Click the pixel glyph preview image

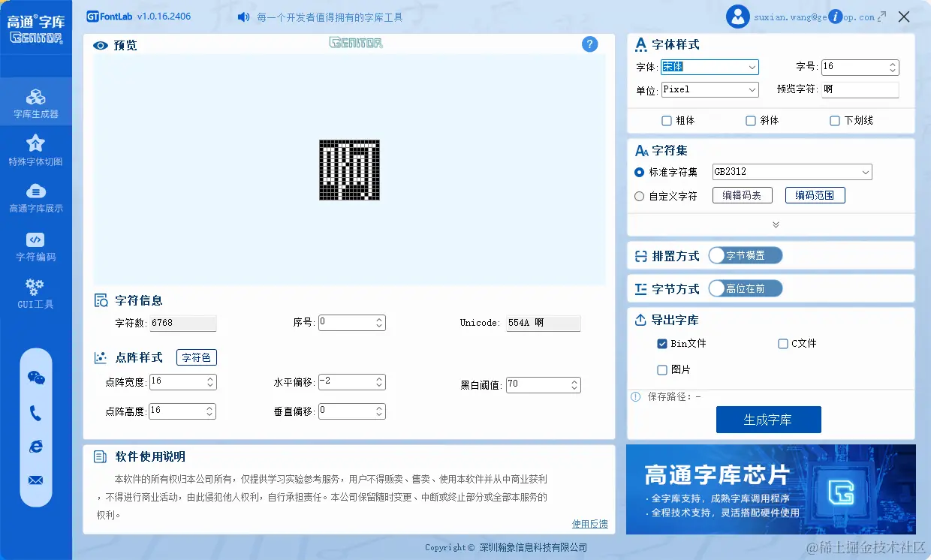pyautogui.click(x=349, y=170)
